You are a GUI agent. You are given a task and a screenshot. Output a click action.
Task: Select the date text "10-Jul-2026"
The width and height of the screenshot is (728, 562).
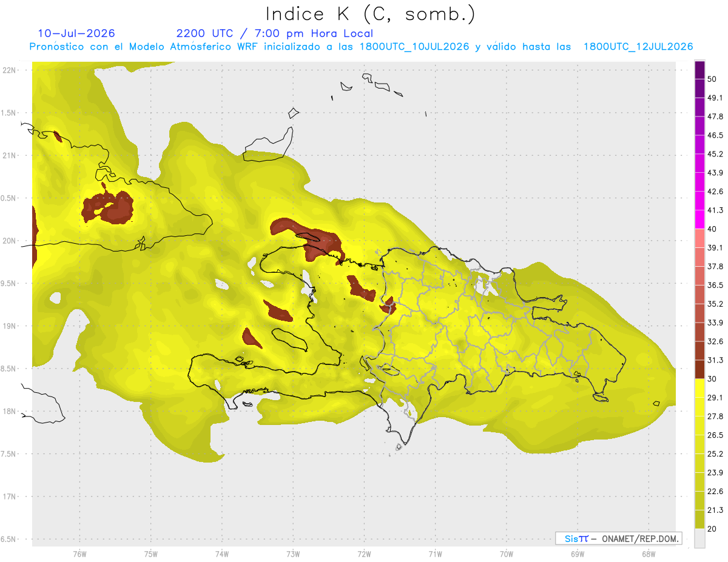coord(76,33)
